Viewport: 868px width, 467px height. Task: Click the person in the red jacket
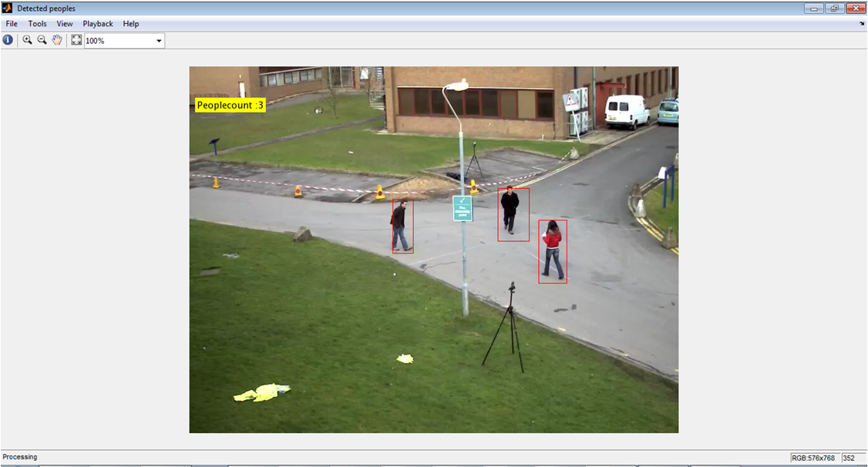coord(552,250)
